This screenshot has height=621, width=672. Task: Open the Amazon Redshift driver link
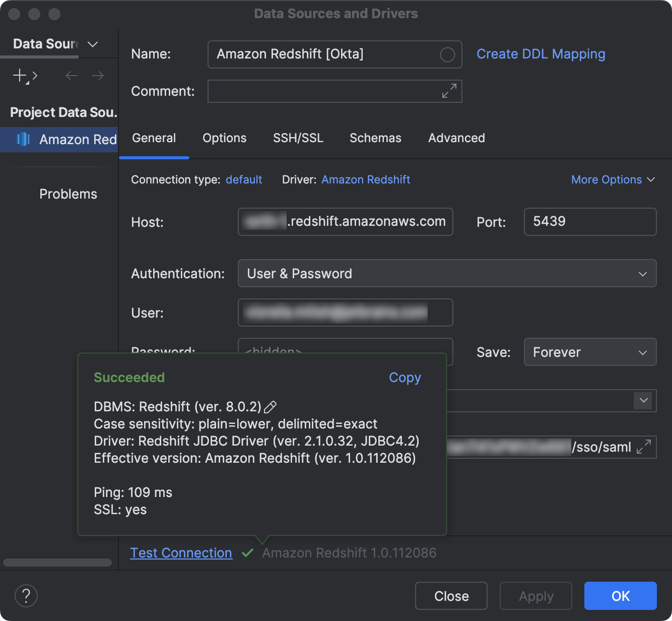[366, 179]
